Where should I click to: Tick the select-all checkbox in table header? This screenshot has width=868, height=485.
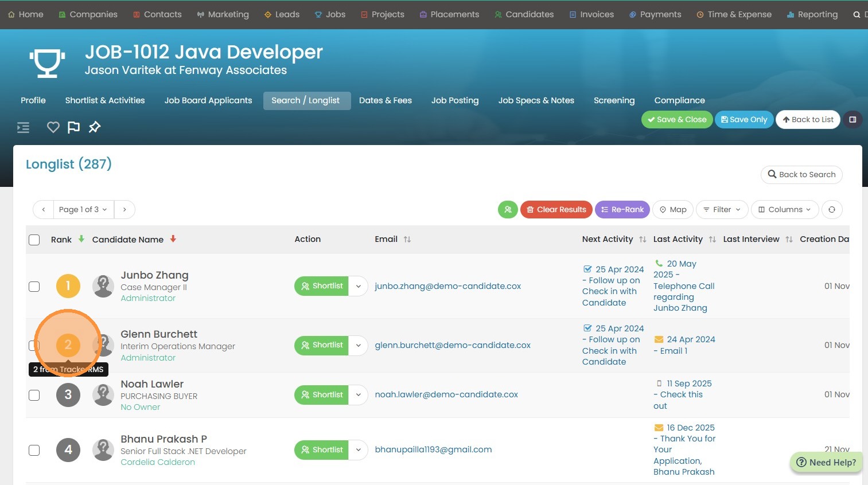(34, 240)
